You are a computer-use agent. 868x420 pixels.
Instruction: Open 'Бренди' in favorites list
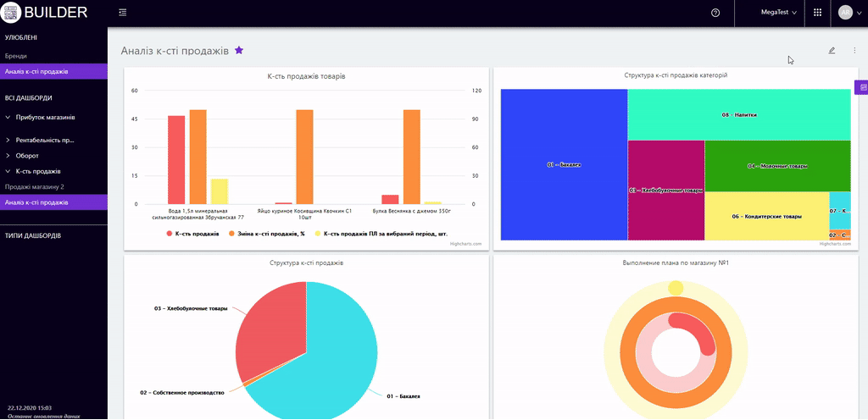[x=16, y=56]
